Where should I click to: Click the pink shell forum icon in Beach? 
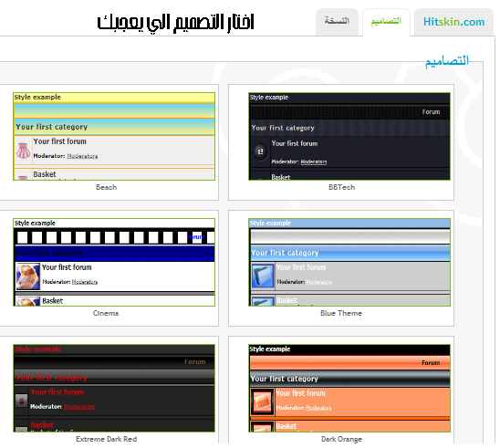(x=24, y=151)
